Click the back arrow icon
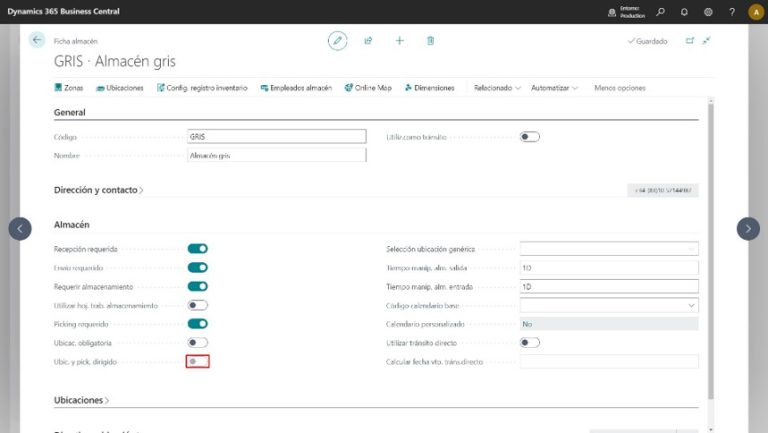This screenshot has height=433, width=768. [38, 40]
